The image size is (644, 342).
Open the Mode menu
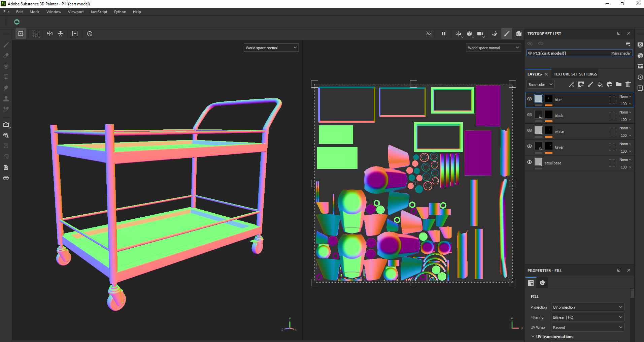[x=35, y=12]
